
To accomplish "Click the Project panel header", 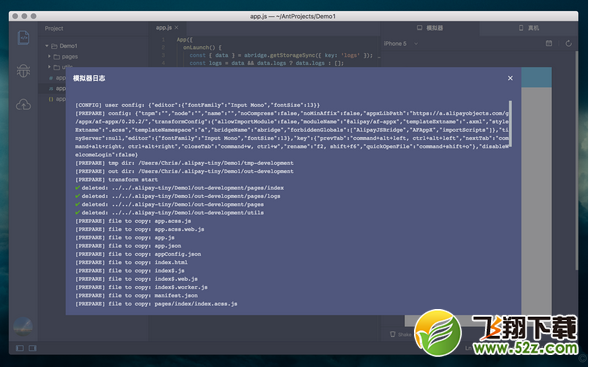I will [x=54, y=28].
